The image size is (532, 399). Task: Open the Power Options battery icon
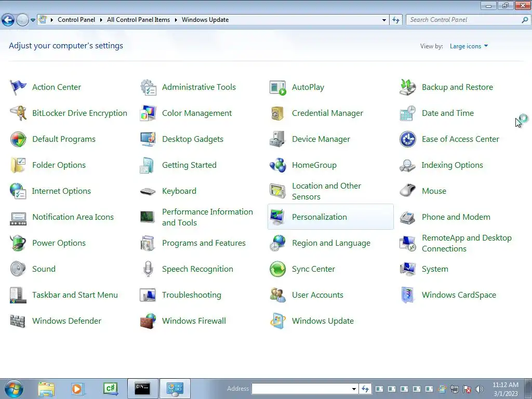(x=18, y=243)
